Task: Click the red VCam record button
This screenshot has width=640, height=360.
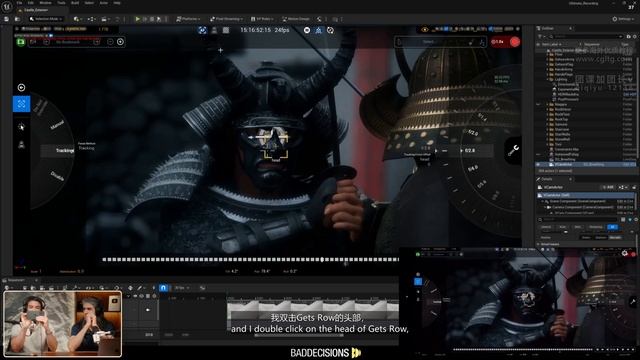Action: (x=515, y=42)
